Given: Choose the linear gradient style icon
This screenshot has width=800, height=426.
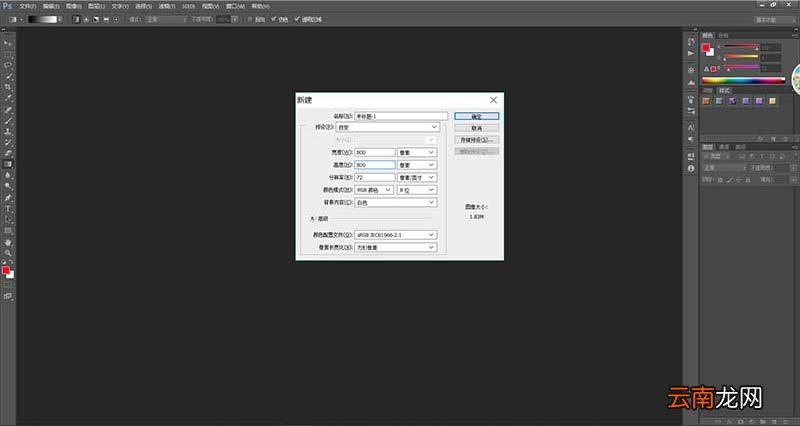Looking at the screenshot, I should (x=76, y=19).
